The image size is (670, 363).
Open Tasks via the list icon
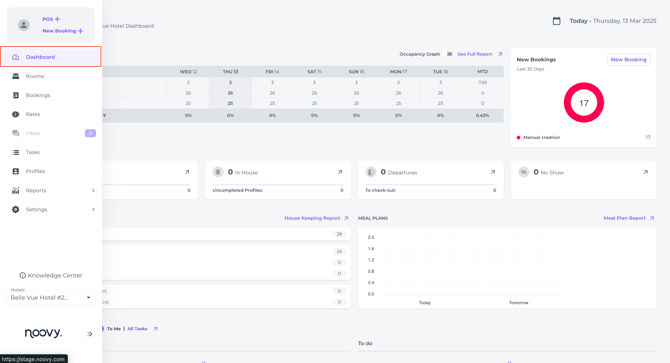click(x=16, y=152)
